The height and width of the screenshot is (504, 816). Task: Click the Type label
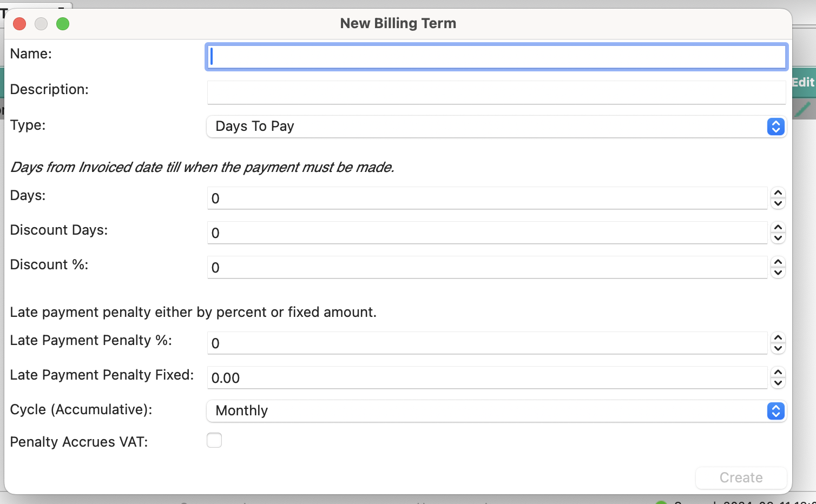pos(28,125)
